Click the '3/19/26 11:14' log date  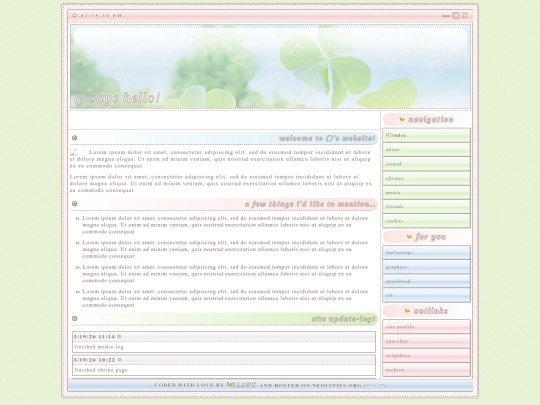tap(94, 336)
